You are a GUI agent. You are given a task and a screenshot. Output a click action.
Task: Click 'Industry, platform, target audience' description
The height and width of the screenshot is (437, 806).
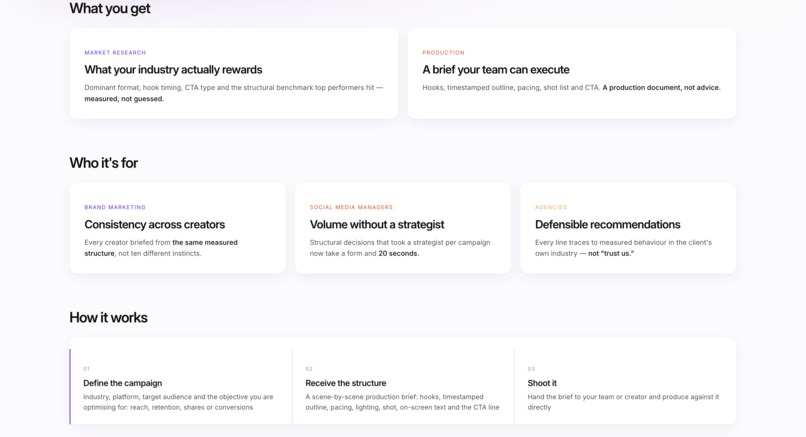tap(178, 402)
